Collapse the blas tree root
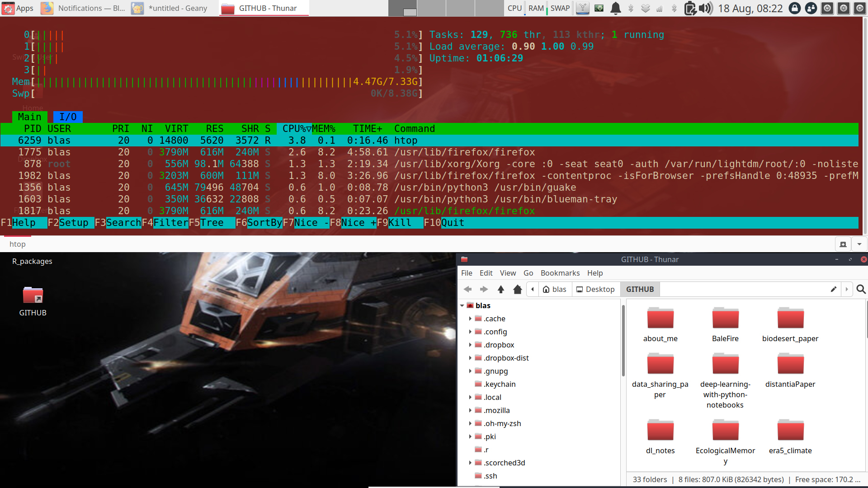The width and height of the screenshot is (868, 488). 462,305
